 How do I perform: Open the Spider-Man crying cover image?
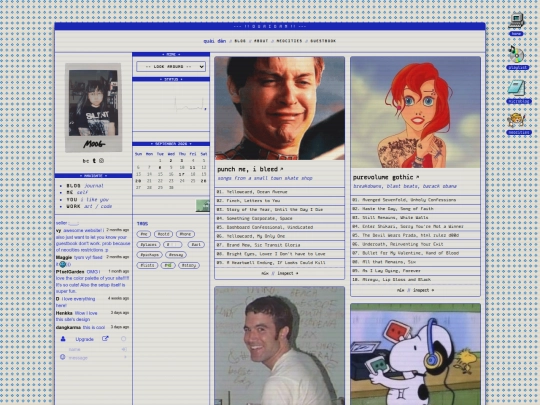pyautogui.click(x=279, y=108)
